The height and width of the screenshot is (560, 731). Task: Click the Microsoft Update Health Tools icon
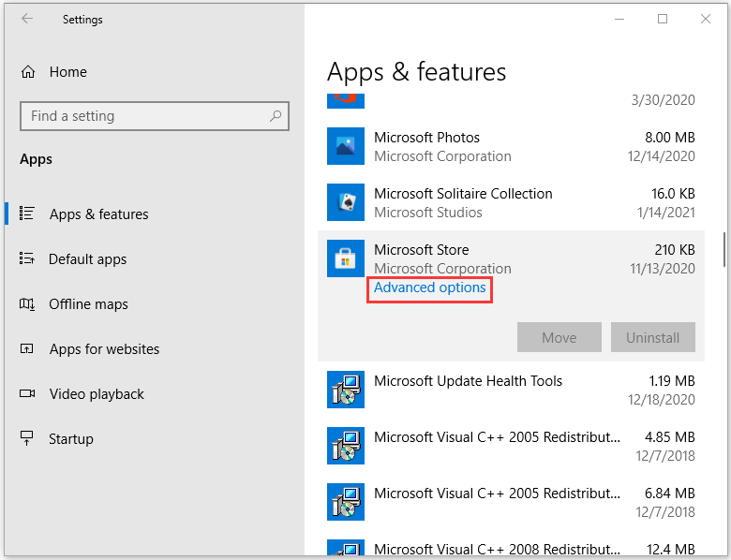pos(345,390)
